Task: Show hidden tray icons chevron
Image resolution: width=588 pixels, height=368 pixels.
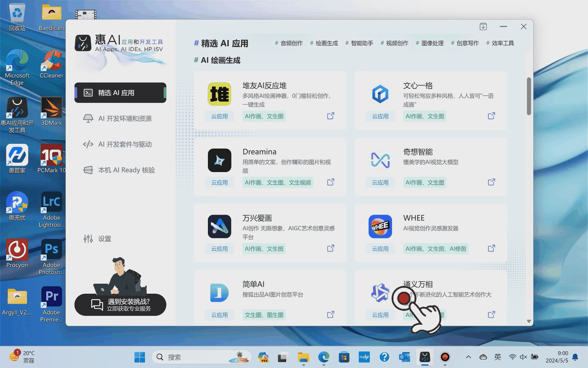Action: 468,357
